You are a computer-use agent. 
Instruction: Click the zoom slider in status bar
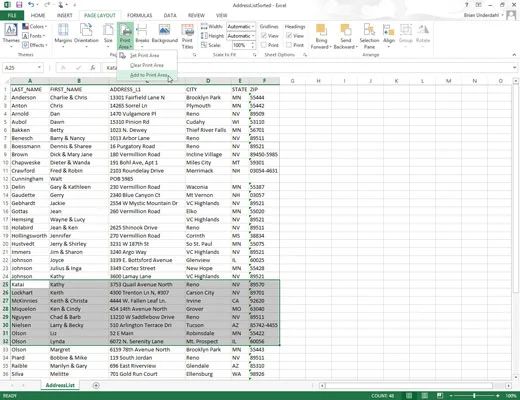(x=474, y=396)
